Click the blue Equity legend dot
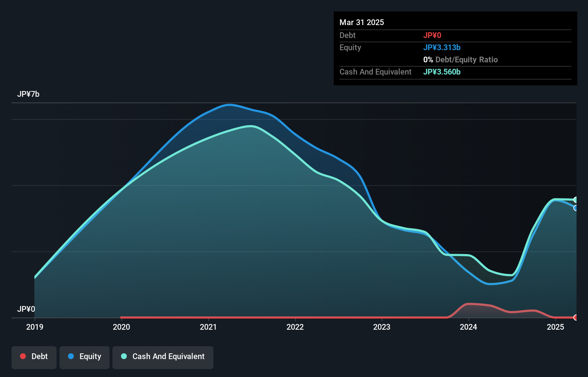 click(71, 356)
